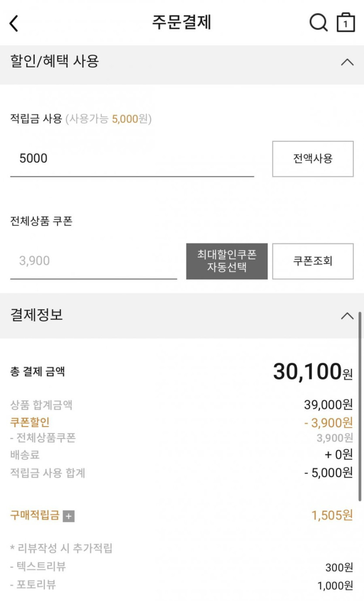The image size is (364, 601).
Task: Go back using the back arrow
Action: [x=14, y=23]
